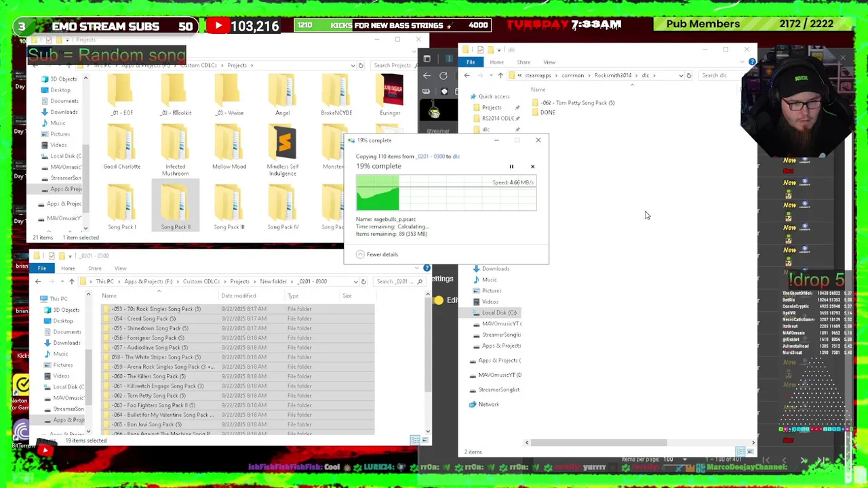Screen dimensions: 868x488
Task: Switch dlc window to large icons view
Action: coord(750,451)
